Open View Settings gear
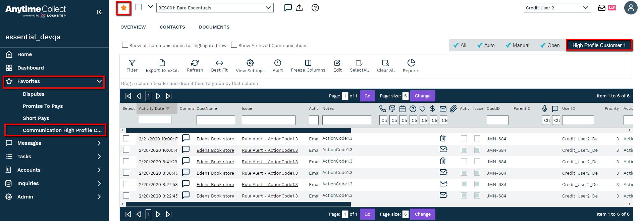This screenshot has height=221, width=644. click(x=250, y=66)
